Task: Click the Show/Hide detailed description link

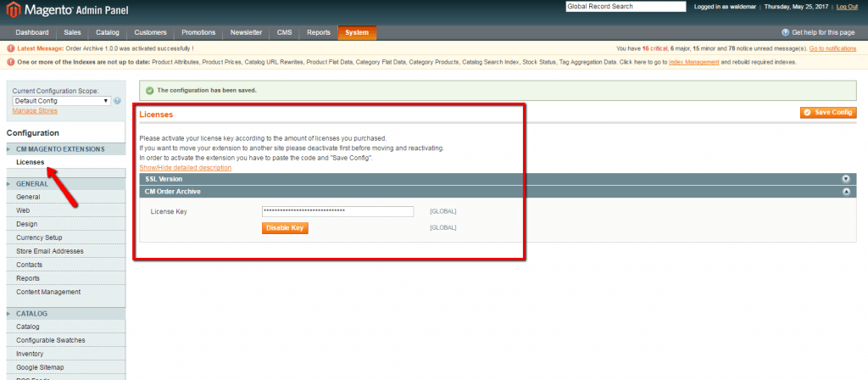Action: [185, 167]
